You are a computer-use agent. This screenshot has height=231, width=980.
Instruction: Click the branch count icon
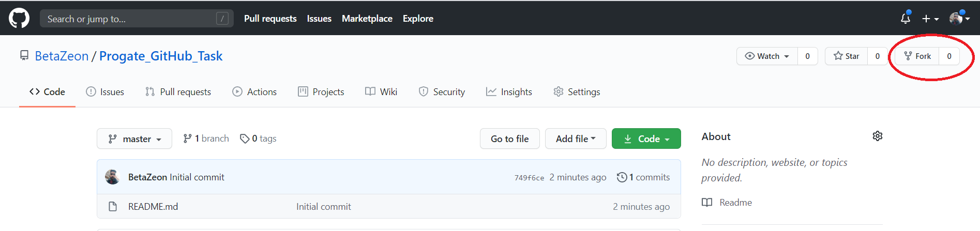click(x=187, y=138)
